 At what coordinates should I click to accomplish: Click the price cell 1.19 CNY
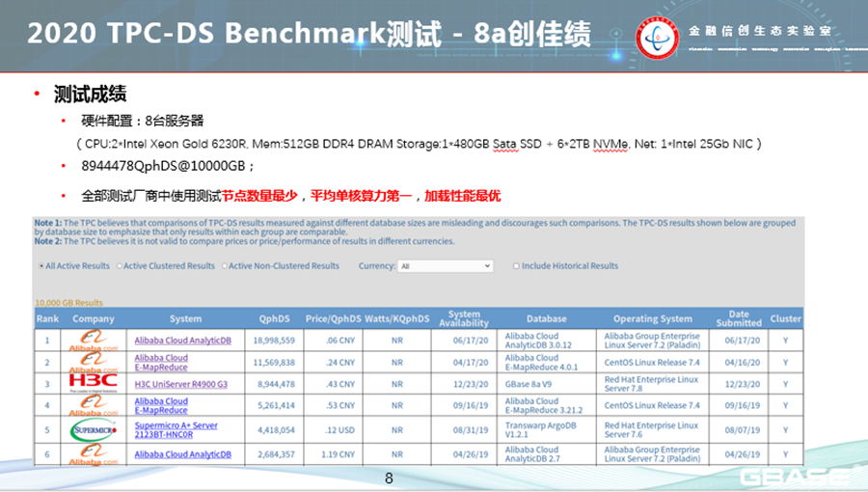(x=339, y=454)
